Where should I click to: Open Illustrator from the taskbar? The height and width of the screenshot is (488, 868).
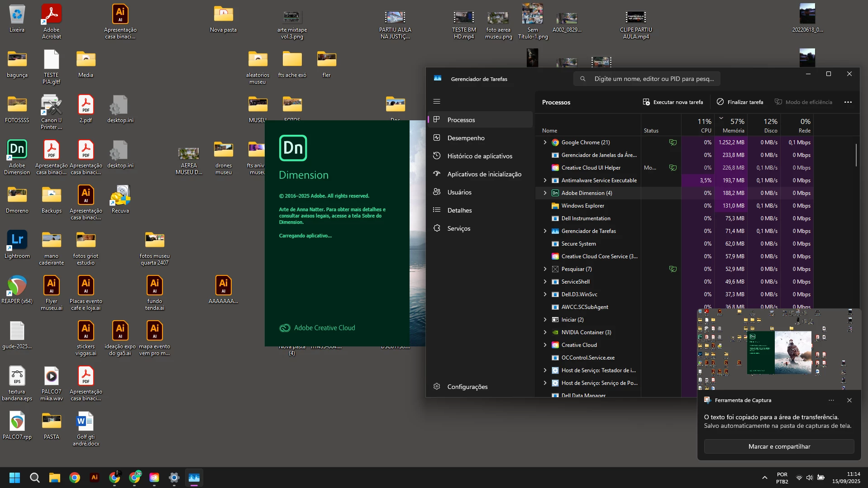tap(95, 478)
